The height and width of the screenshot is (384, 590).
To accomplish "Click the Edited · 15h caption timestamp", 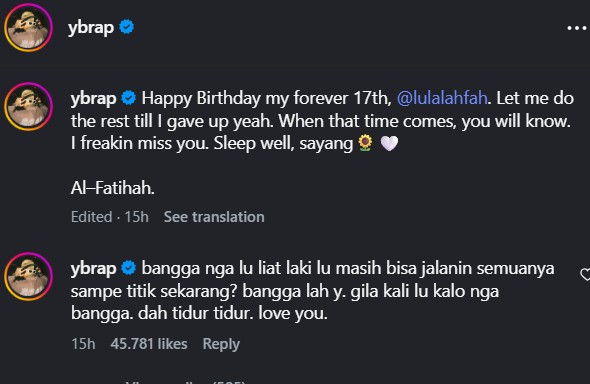I will pyautogui.click(x=109, y=217).
